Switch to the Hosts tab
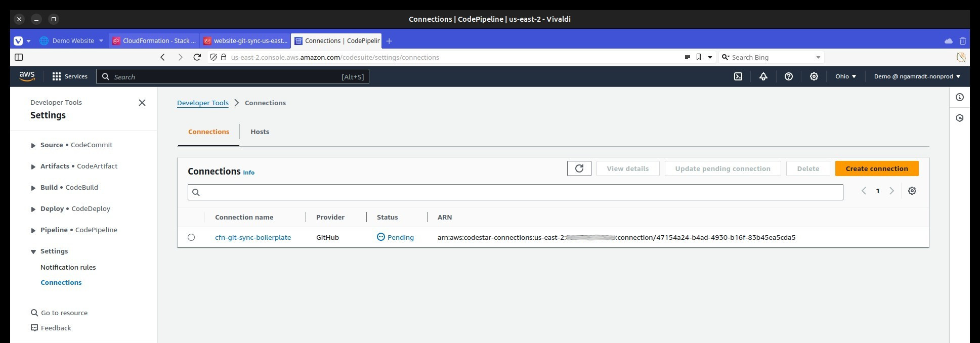980x343 pixels. point(260,132)
